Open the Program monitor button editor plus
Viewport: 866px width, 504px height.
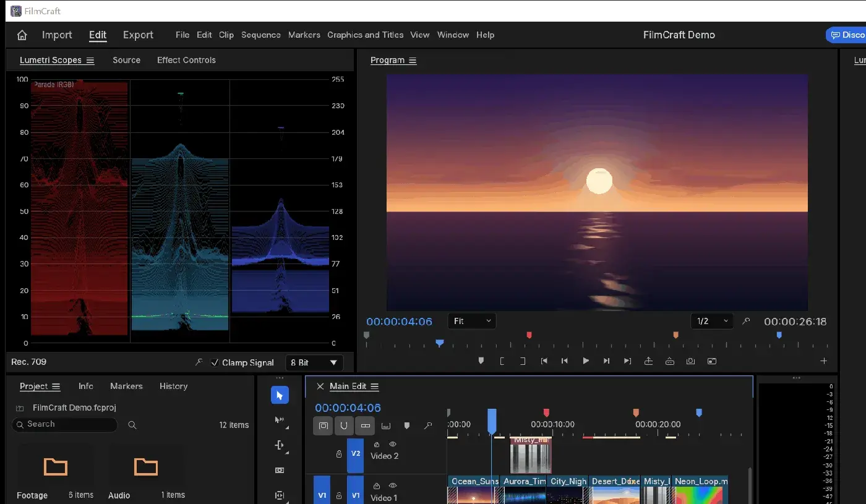(x=824, y=361)
